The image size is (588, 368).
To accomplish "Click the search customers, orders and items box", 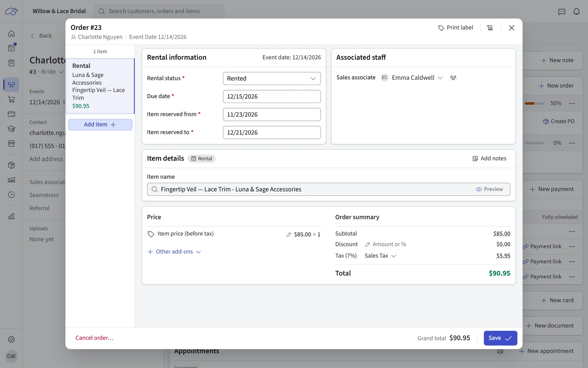I will [159, 11].
